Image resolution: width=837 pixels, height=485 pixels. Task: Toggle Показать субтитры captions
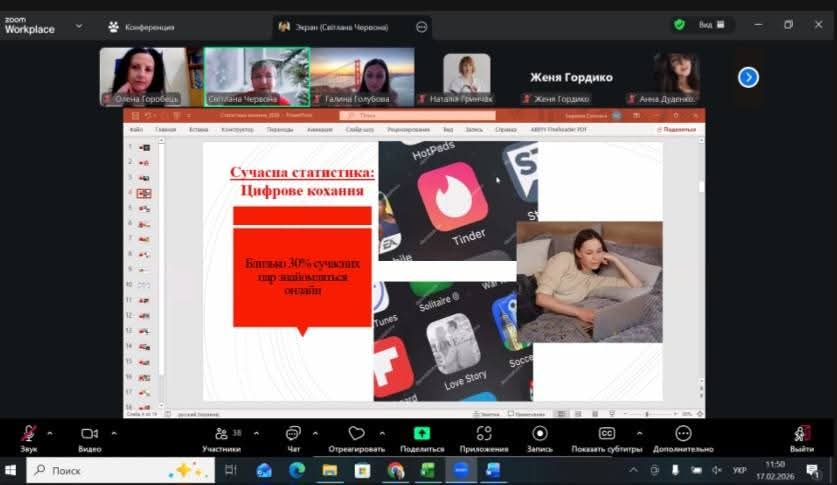(606, 434)
